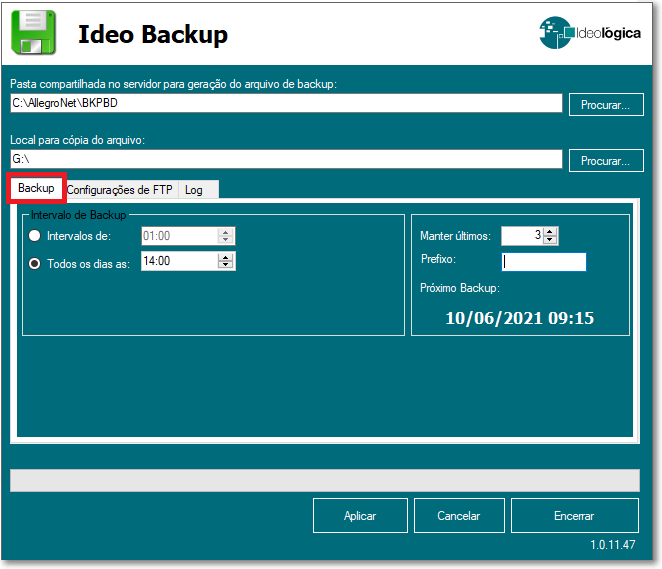Click the backup progress bar
662x569 pixels.
tap(325, 480)
